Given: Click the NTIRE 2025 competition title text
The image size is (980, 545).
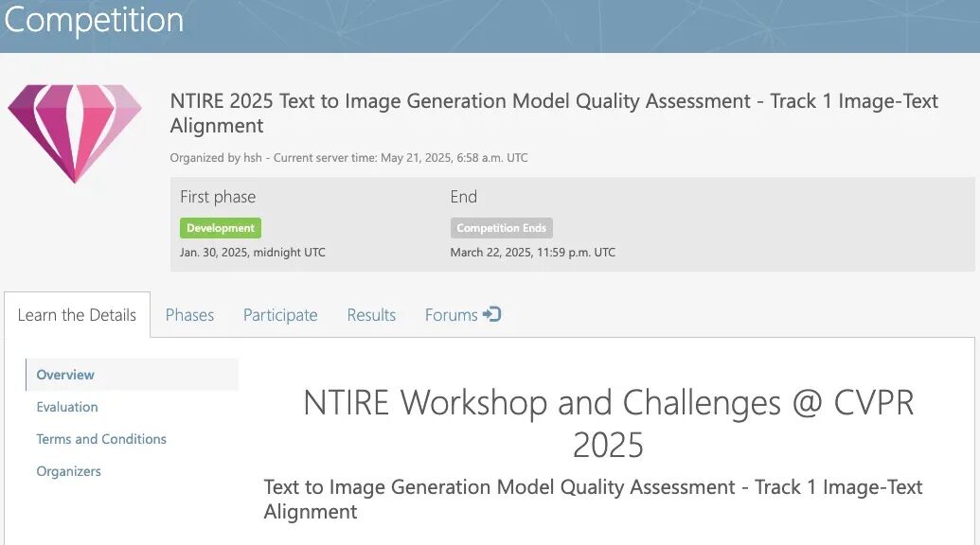Looking at the screenshot, I should [x=554, y=113].
